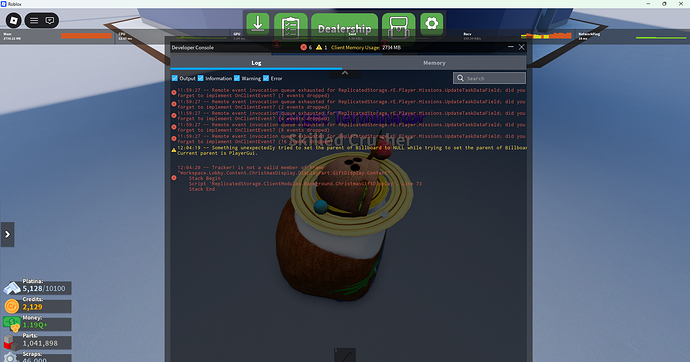Screen dimensions: 690x362
Task: Open the Roblox logo menu
Action: tap(14, 20)
